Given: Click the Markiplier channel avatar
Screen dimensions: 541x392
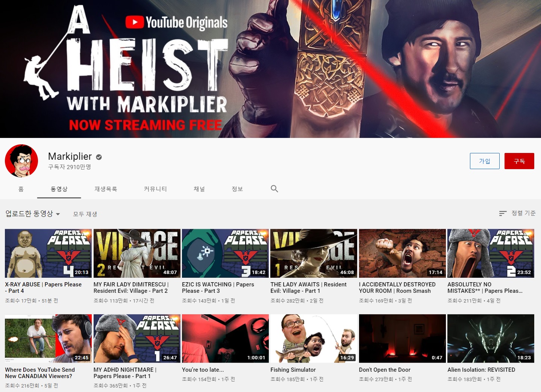Looking at the screenshot, I should pos(21,161).
